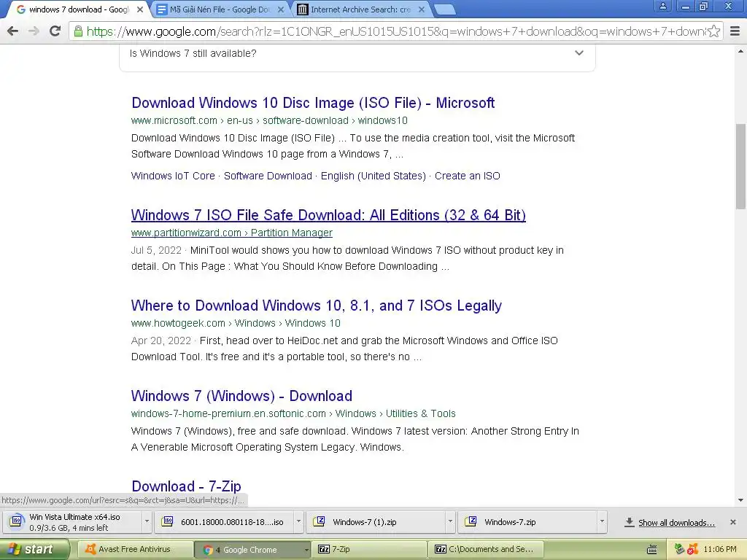
Task: Click the green HTTPS padlock icon
Action: point(78,31)
